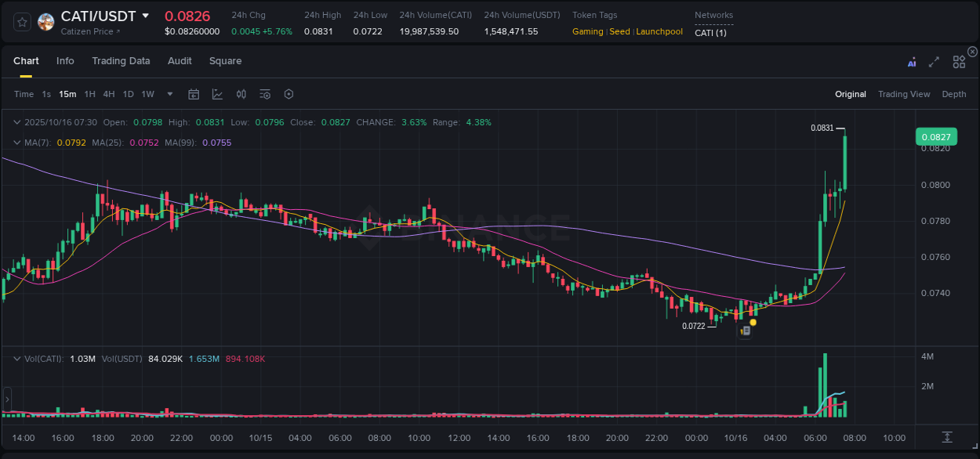
Task: Switch to the Trading Data tab
Action: (x=121, y=61)
